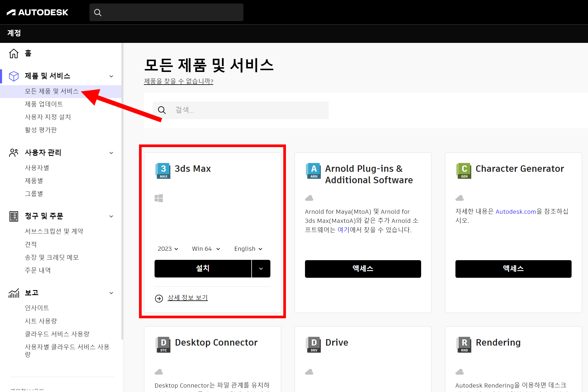Image resolution: width=588 pixels, height=392 pixels.
Task: Click the 검색 product search field
Action: coord(246,110)
